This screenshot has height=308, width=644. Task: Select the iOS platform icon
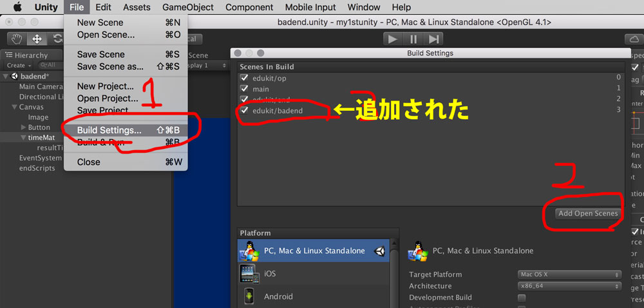click(250, 273)
